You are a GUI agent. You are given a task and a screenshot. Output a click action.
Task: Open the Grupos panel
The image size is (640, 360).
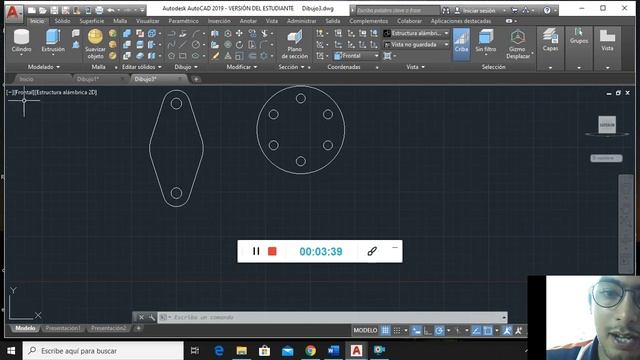579,36
